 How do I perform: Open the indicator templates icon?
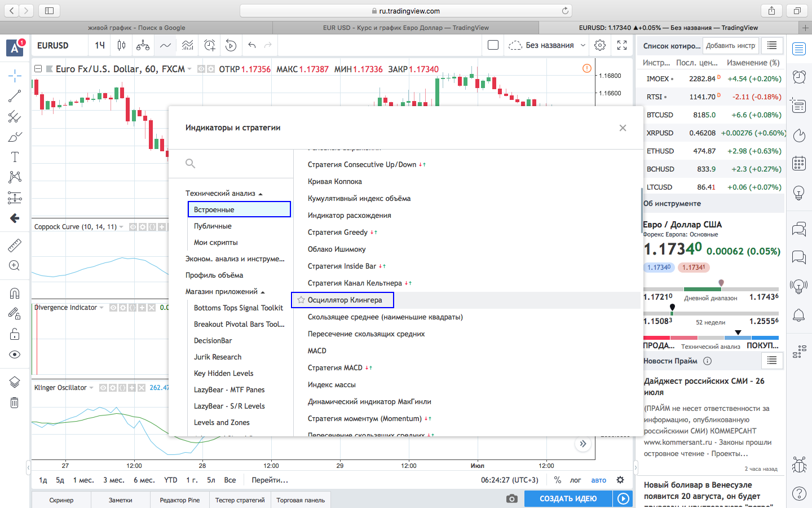point(187,45)
